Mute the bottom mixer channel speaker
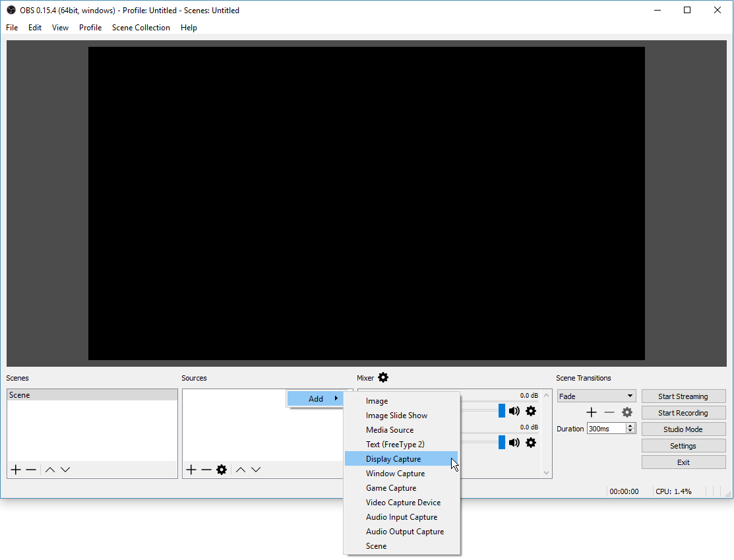Viewport: 734px width, 560px height. click(x=514, y=443)
